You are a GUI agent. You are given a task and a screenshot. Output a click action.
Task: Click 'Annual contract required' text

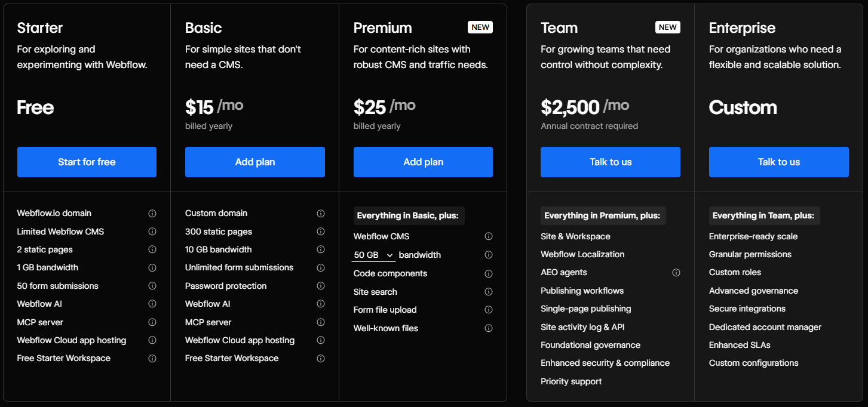(590, 126)
